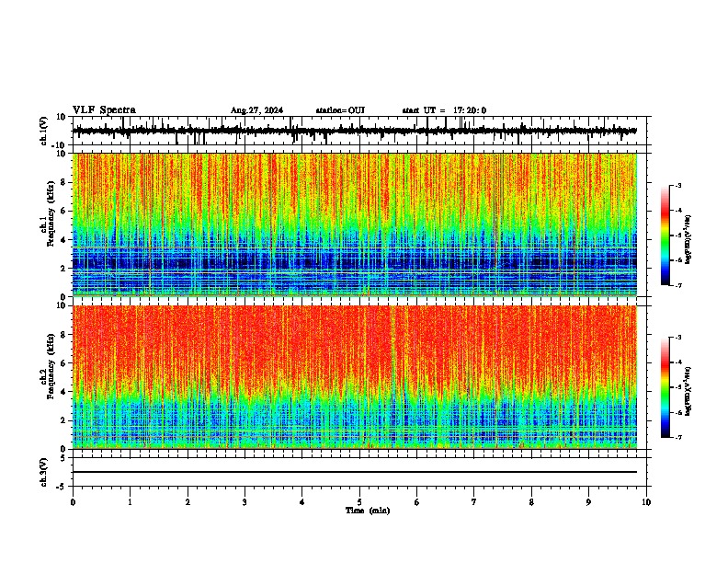This screenshot has width=728, height=563.
Task: Click the time axis tick '3'
Action: coord(245,502)
